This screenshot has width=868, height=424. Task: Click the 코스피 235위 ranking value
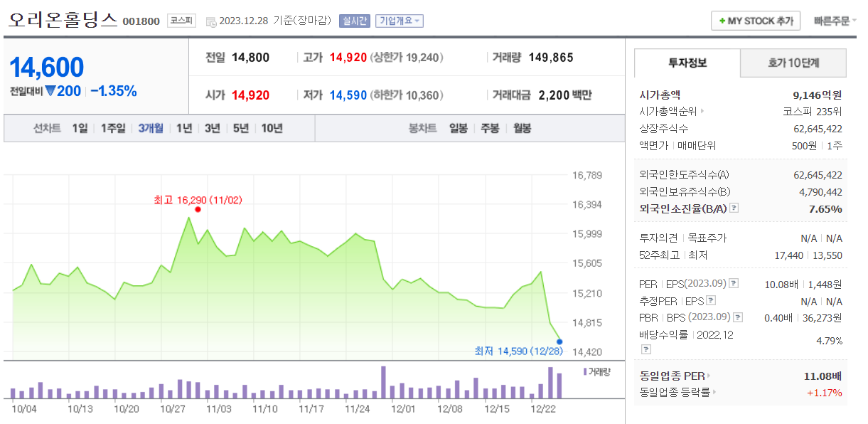[813, 111]
